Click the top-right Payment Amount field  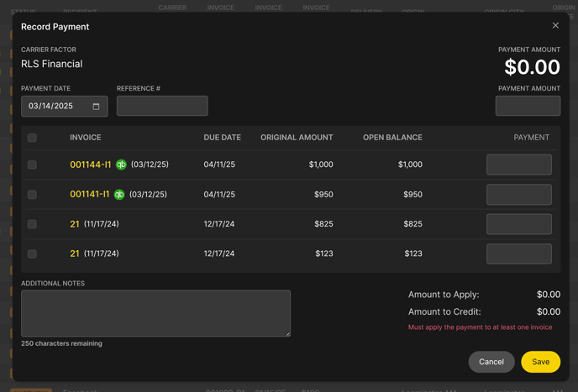click(528, 106)
